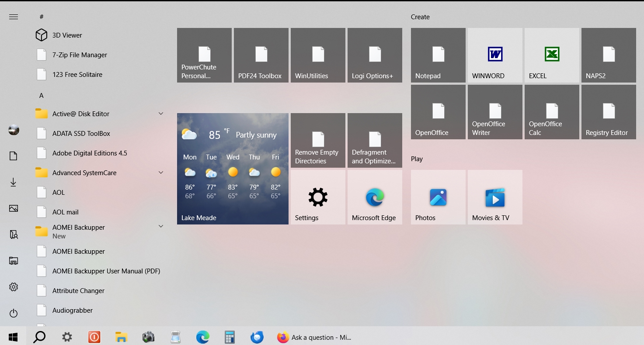Screen dimensions: 644x345
Task: Open Pictures from the Start sidebar
Action: 14,208
